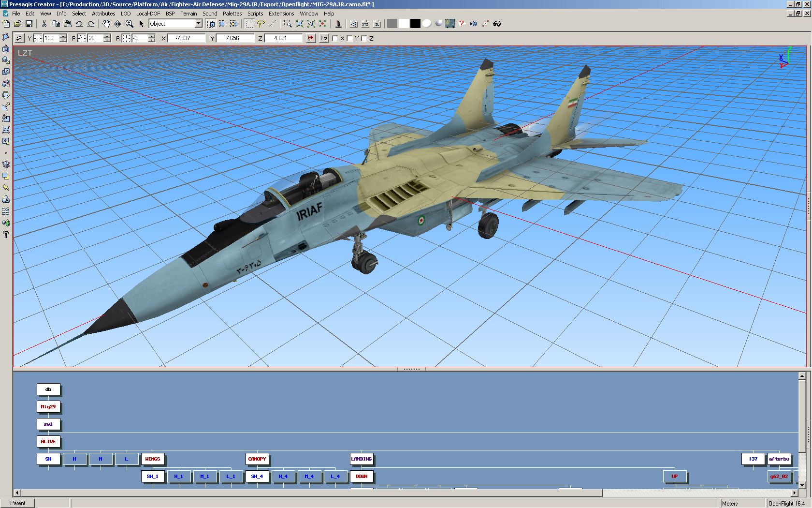812x508 pixels.
Task: Toggle the X freeze checkbox
Action: [x=335, y=39]
